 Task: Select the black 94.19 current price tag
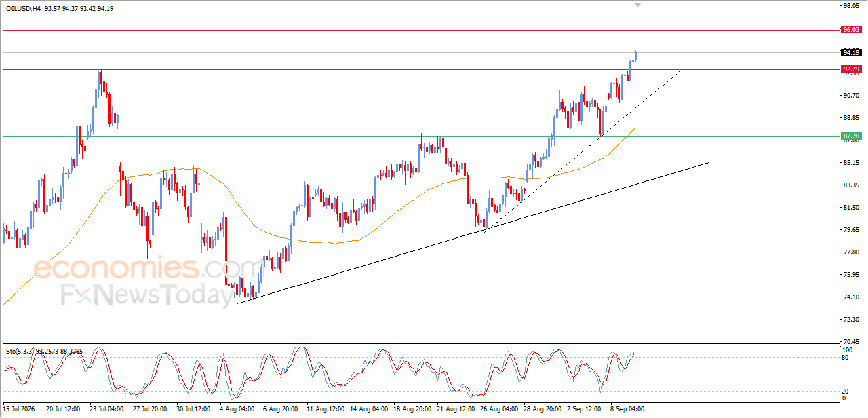point(851,52)
